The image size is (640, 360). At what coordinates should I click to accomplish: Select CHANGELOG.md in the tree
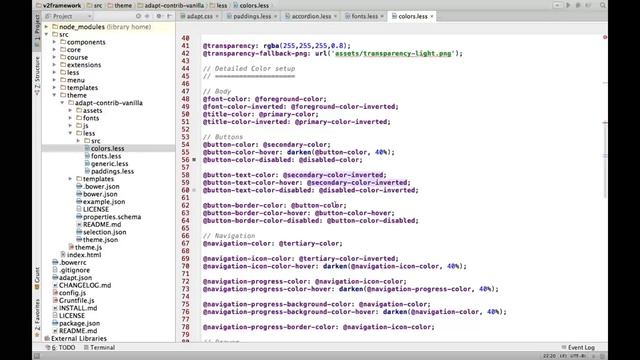(85, 285)
